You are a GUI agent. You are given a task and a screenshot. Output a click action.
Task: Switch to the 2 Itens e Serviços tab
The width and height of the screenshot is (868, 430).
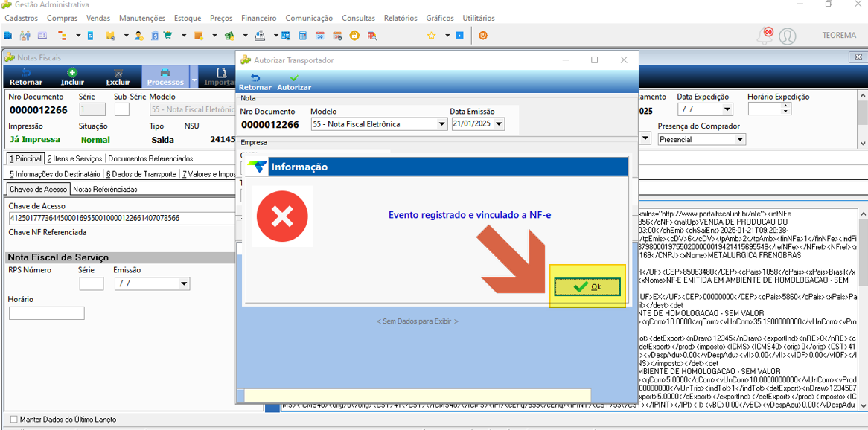pyautogui.click(x=74, y=158)
